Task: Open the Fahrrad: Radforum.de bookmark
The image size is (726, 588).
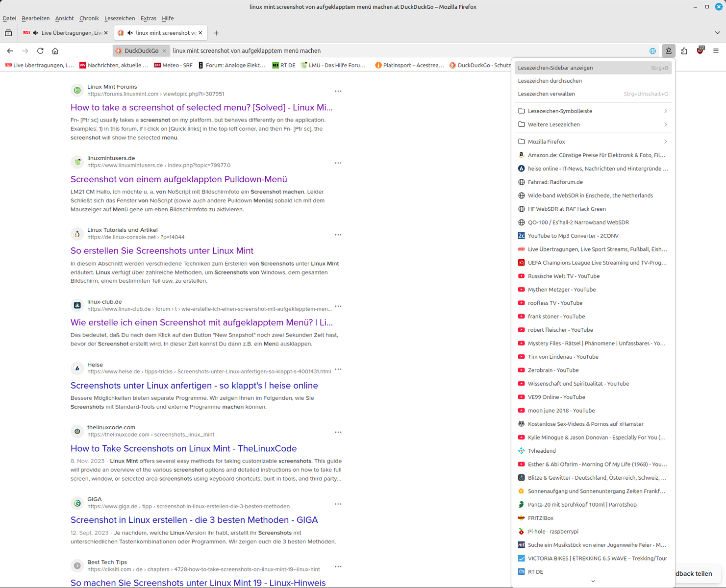Action: tap(593, 182)
